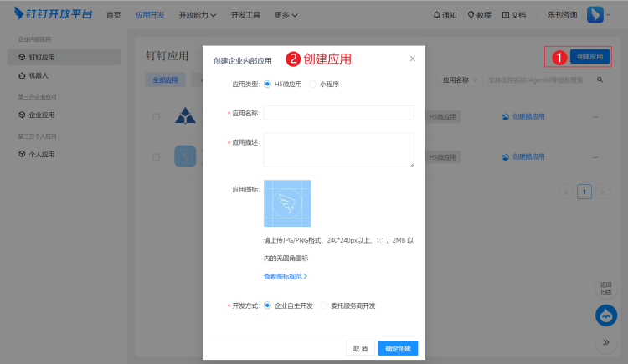Click the first app's triangle logo icon
This screenshot has height=364, width=628.
184,116
